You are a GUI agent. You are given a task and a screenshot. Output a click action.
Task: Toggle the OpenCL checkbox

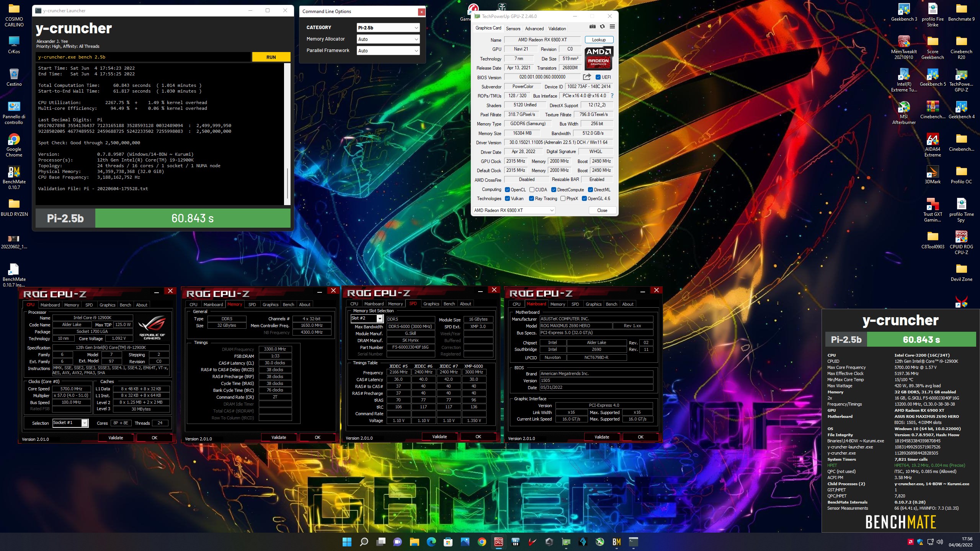(507, 190)
